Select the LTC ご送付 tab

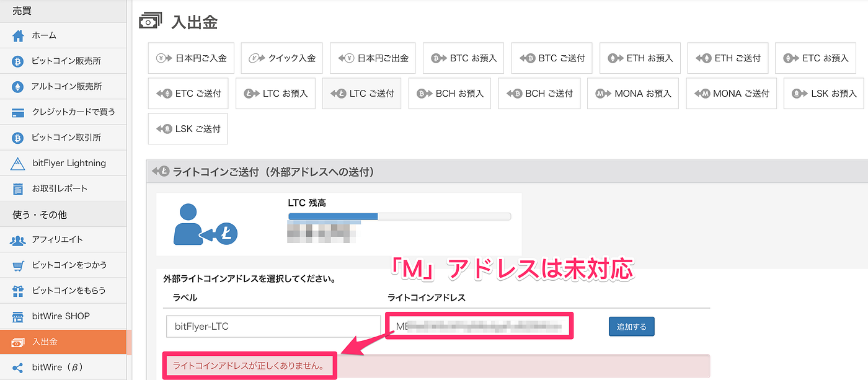pyautogui.click(x=361, y=94)
